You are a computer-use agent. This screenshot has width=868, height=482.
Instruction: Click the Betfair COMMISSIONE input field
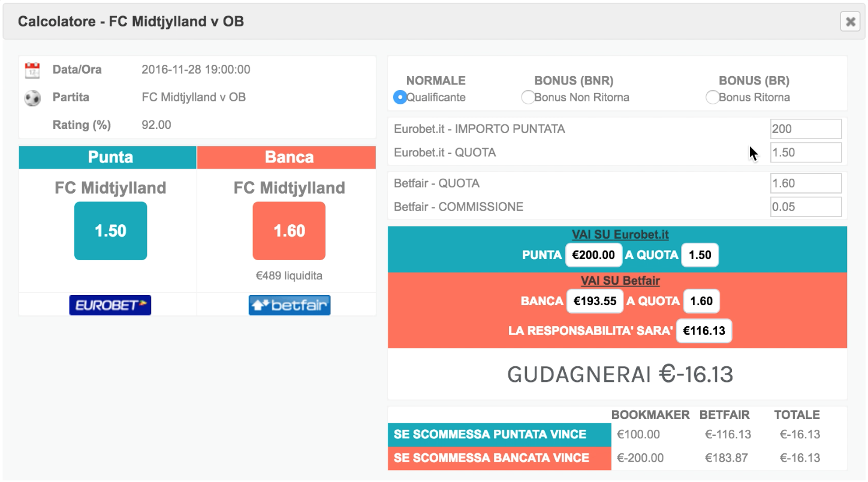pyautogui.click(x=806, y=207)
